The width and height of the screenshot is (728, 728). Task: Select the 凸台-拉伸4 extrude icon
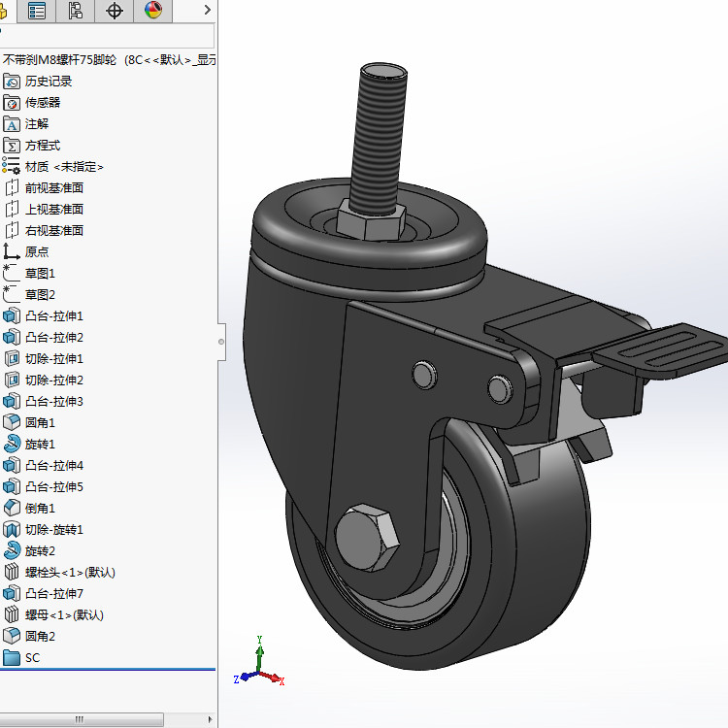[x=12, y=466]
